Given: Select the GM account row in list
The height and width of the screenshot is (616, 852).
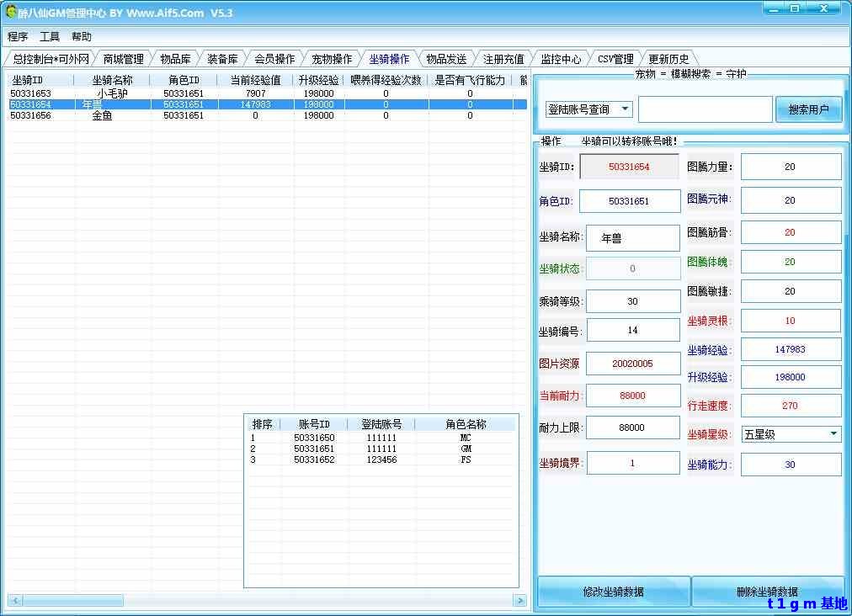Looking at the screenshot, I should click(381, 449).
